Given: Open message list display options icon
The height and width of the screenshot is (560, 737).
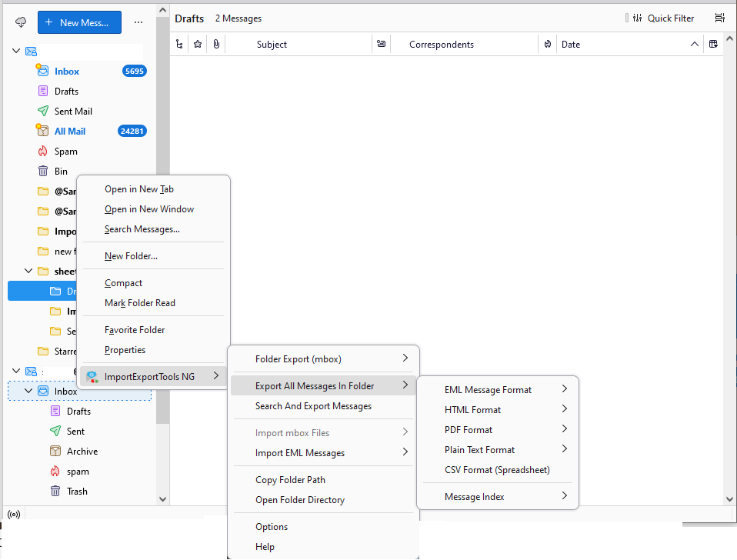Looking at the screenshot, I should point(719,18).
